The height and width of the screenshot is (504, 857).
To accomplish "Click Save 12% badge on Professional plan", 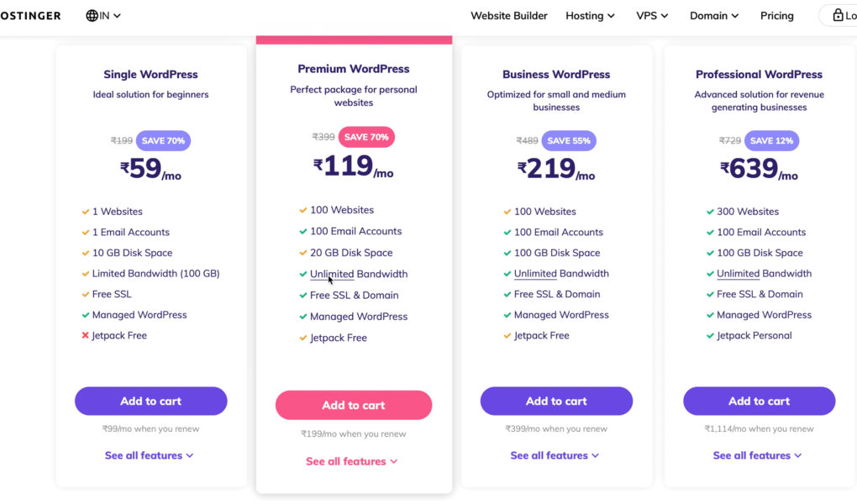I will (772, 140).
